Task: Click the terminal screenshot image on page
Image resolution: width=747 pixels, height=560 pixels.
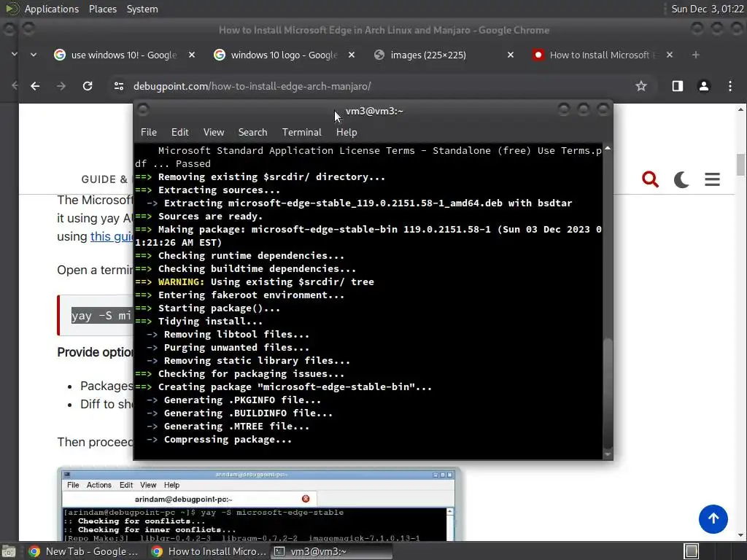Action: point(259,505)
